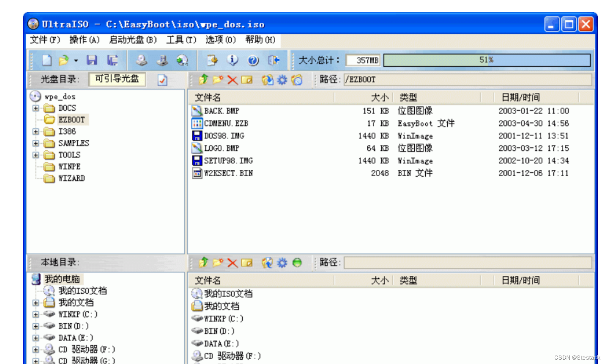This screenshot has height=364, width=607.
Task: Select the WINPE folder in disc tree
Action: click(63, 167)
